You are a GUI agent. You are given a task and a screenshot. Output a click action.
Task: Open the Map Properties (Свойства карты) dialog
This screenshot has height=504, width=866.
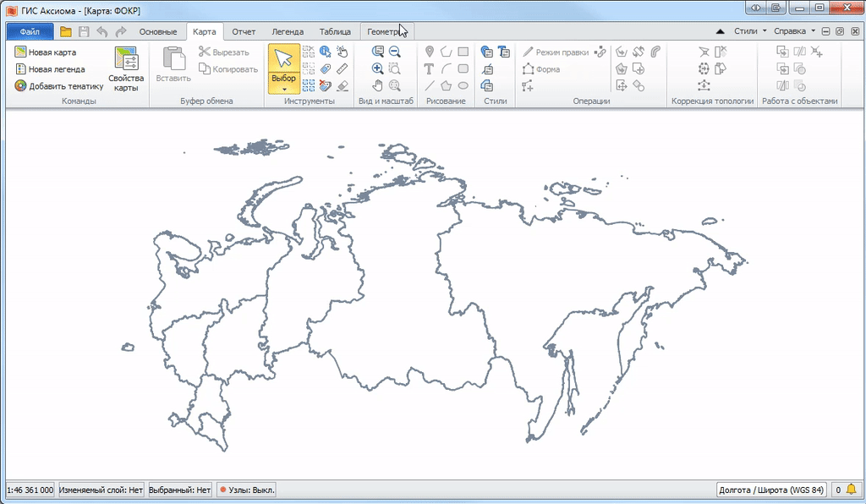coord(127,68)
